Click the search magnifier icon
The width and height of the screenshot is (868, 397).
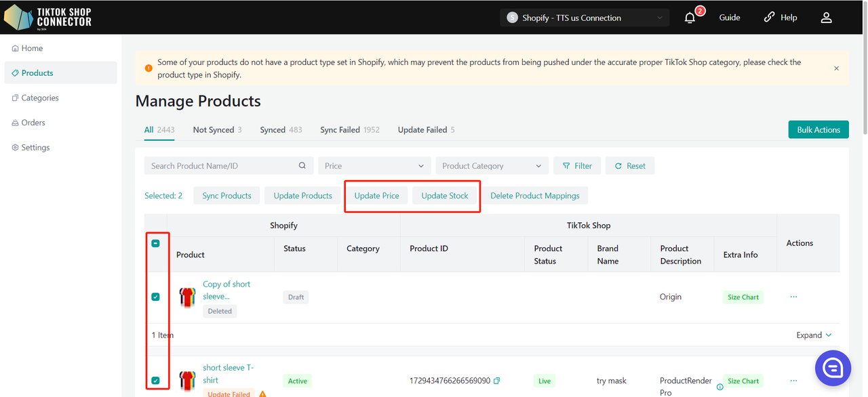click(x=302, y=166)
